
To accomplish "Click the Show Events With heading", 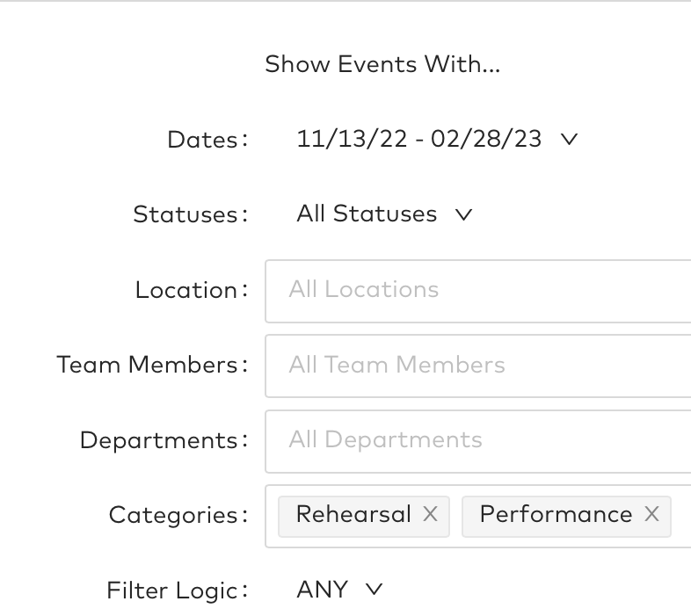I will 382,64.
